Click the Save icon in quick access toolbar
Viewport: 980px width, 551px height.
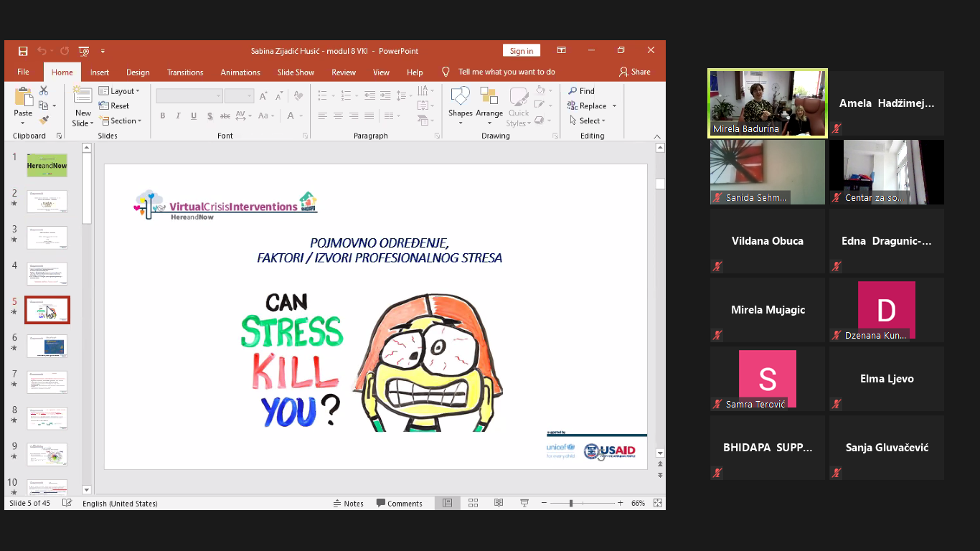click(23, 51)
